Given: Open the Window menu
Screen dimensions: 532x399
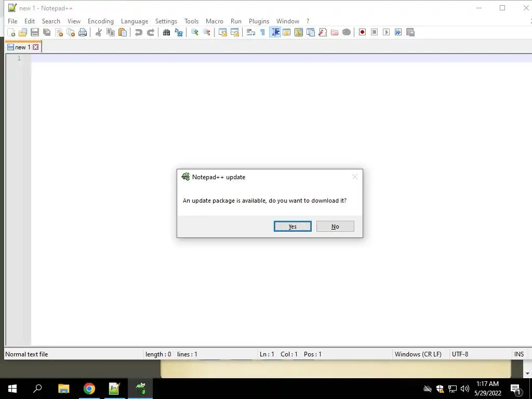Looking at the screenshot, I should point(288,21).
